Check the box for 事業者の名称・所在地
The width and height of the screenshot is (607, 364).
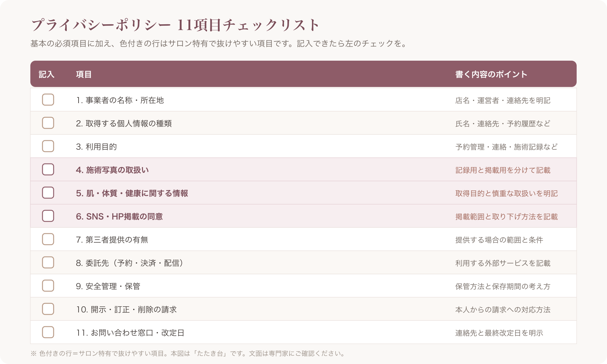click(48, 100)
